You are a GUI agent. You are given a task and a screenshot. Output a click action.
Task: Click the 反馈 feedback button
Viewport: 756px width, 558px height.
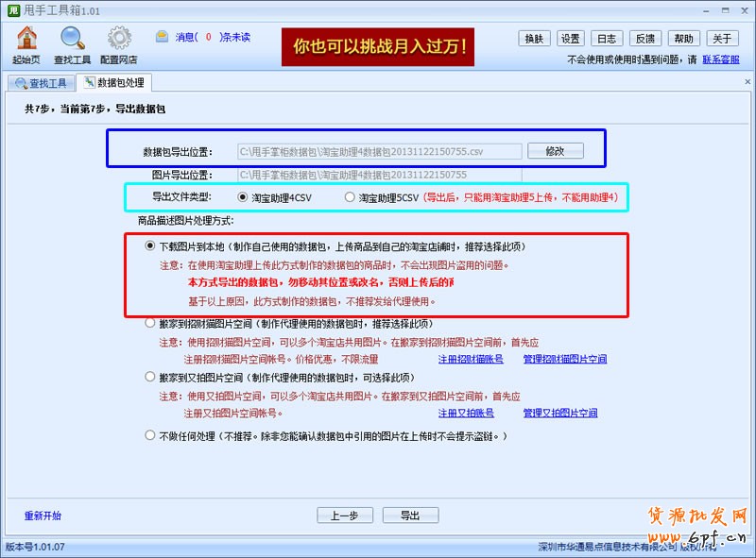(644, 38)
